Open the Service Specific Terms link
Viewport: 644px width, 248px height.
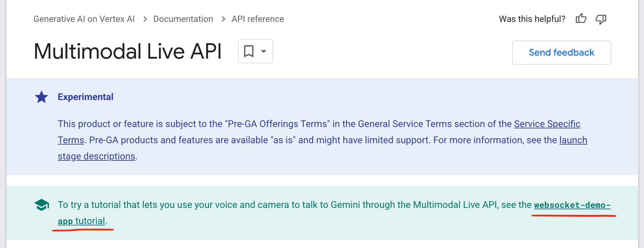coord(547,124)
